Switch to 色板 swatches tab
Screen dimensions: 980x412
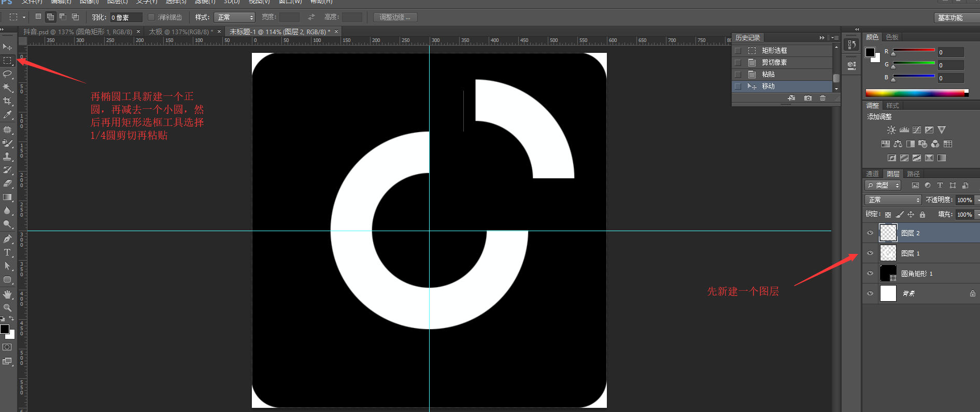(892, 37)
